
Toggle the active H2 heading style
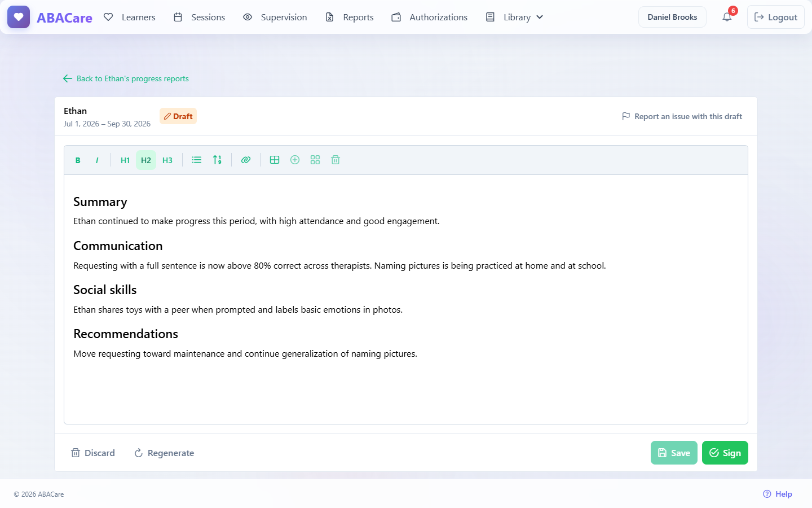click(146, 160)
